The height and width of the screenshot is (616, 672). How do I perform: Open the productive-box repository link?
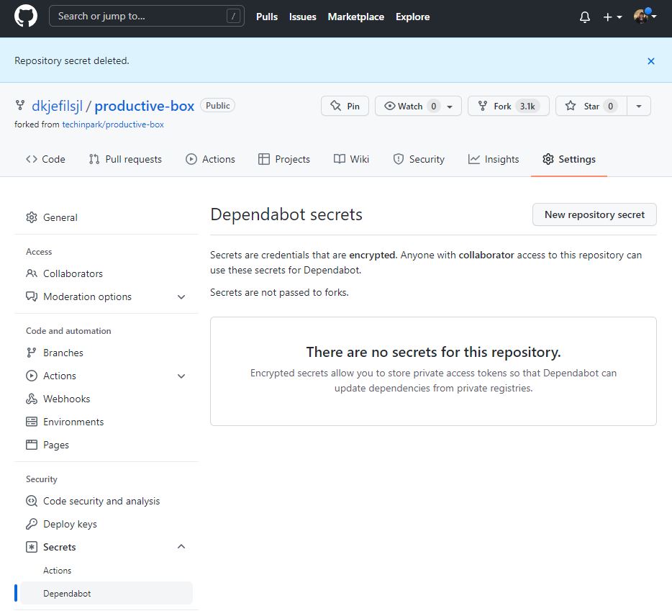[x=145, y=106]
